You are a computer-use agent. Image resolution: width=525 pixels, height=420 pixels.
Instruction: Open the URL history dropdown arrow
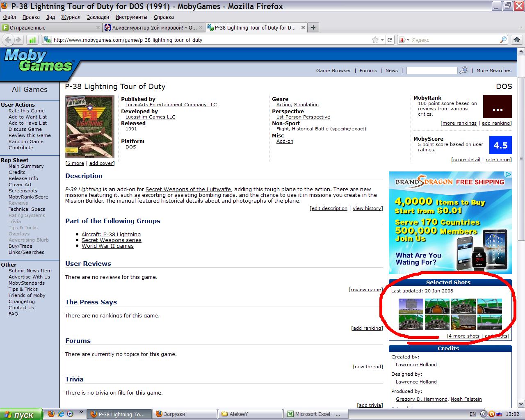pyautogui.click(x=382, y=40)
